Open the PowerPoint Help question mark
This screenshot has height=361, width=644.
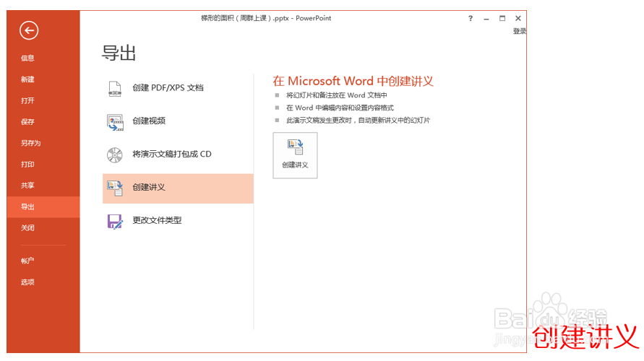coord(471,19)
